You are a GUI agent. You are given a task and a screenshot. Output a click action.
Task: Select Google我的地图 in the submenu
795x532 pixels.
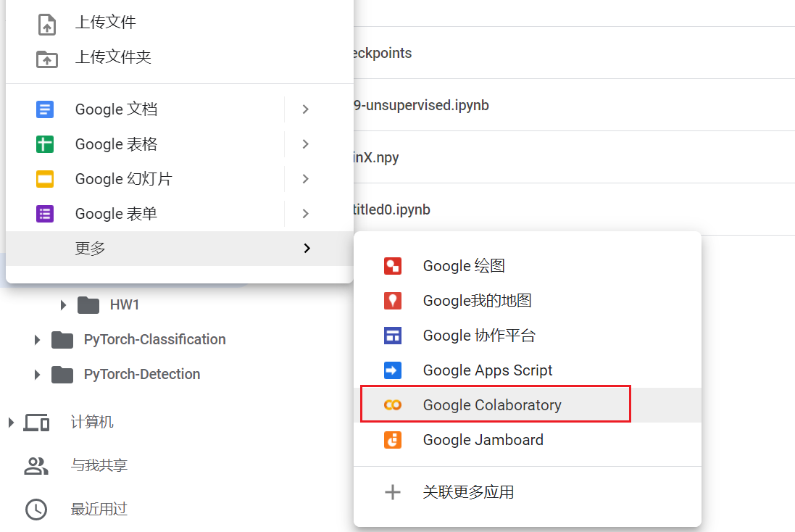pos(528,301)
